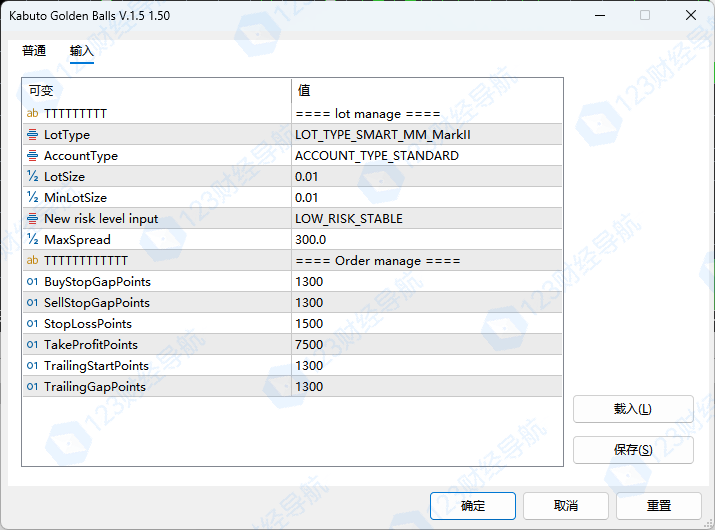Click the 保存(S) save button

point(633,450)
